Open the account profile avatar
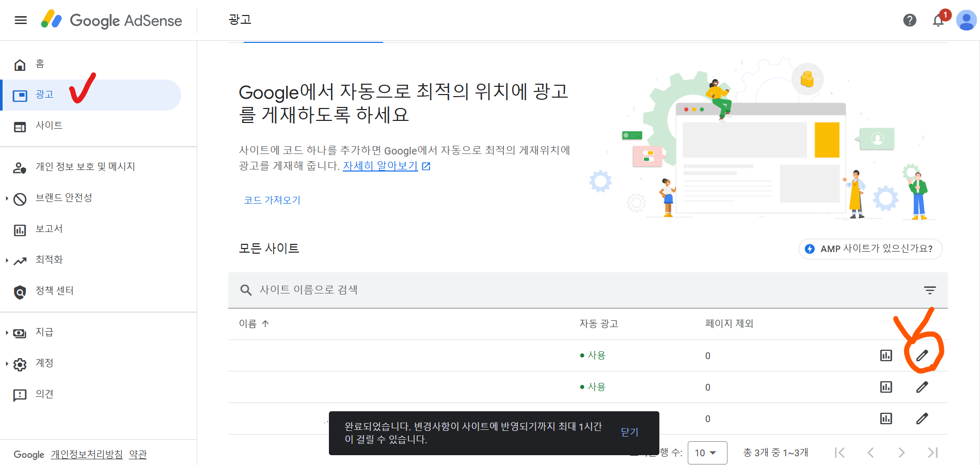 [x=966, y=20]
